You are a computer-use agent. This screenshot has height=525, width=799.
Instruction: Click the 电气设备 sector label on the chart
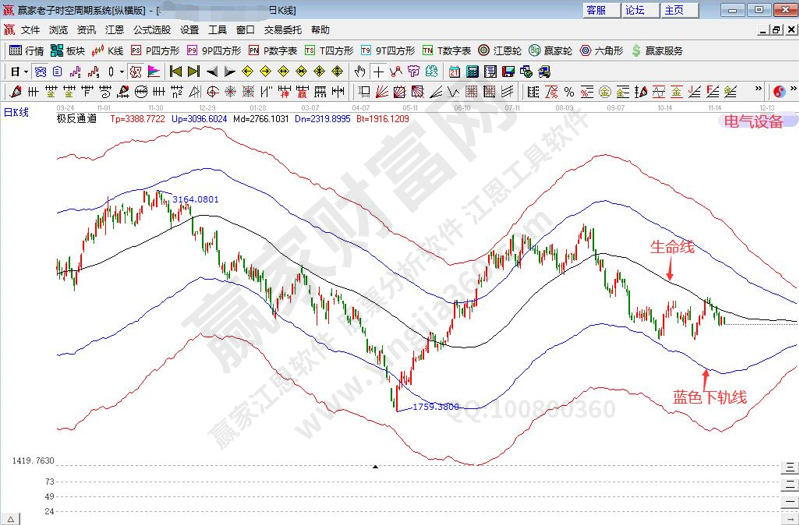click(753, 122)
